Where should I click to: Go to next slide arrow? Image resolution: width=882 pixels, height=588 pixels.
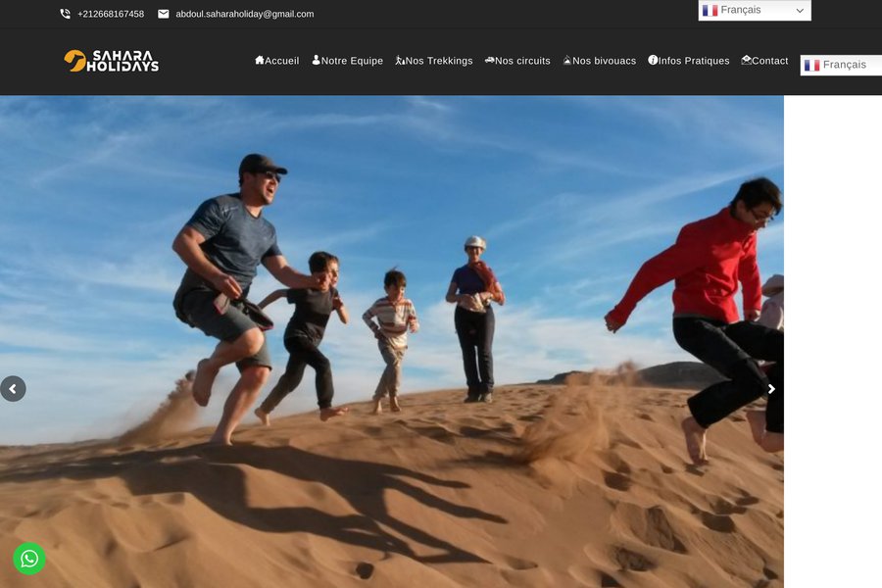click(x=771, y=389)
